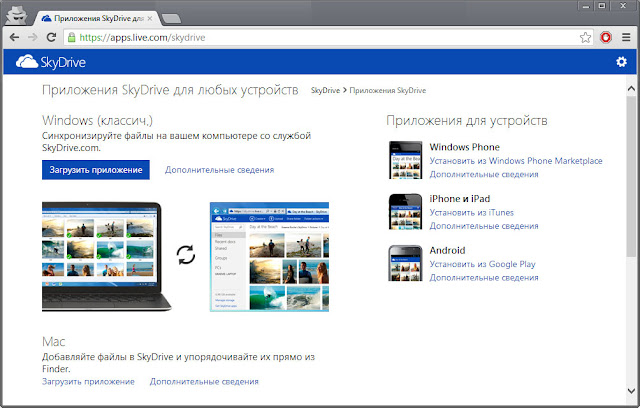Minimize the browser window
The height and width of the screenshot is (408, 640).
[586, 6]
